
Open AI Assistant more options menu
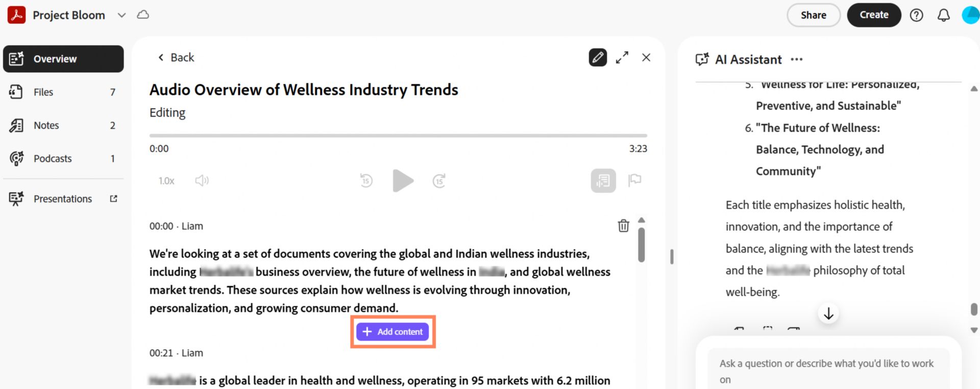point(796,60)
